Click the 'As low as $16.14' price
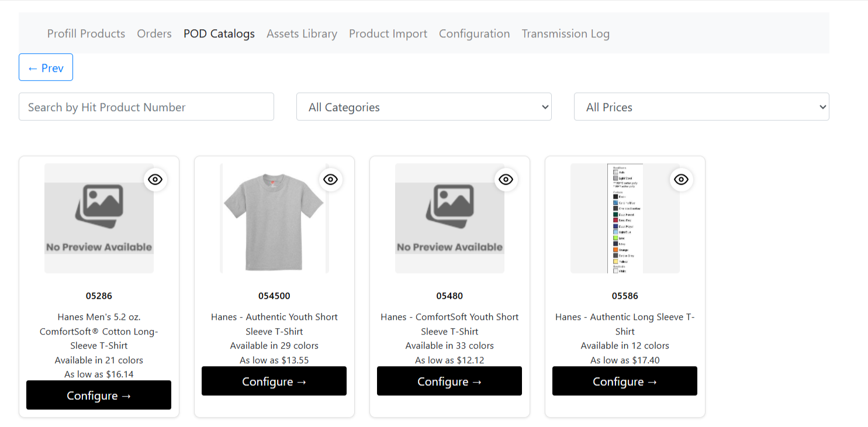The width and height of the screenshot is (868, 427). [x=99, y=374]
